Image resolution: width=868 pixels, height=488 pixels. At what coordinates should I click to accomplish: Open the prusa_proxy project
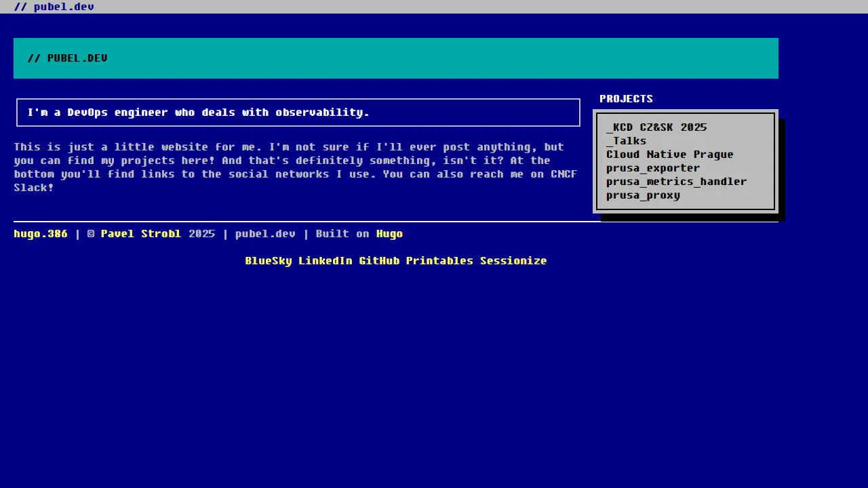click(x=643, y=195)
